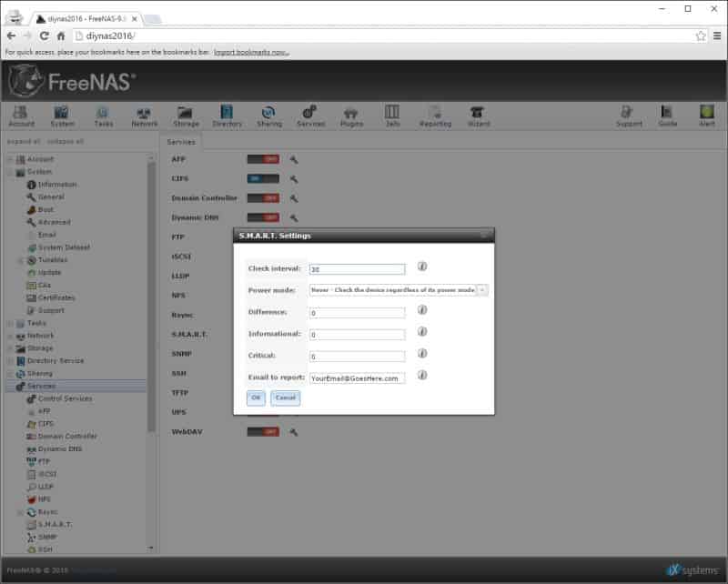
Task: Expand the Network tree node
Action: [x=10, y=336]
